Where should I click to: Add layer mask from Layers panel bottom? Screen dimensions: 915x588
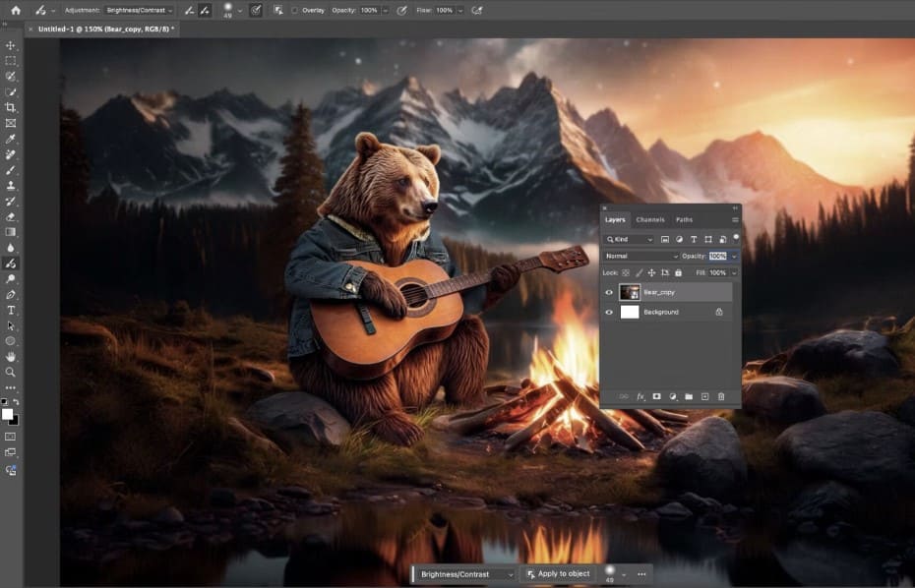656,396
